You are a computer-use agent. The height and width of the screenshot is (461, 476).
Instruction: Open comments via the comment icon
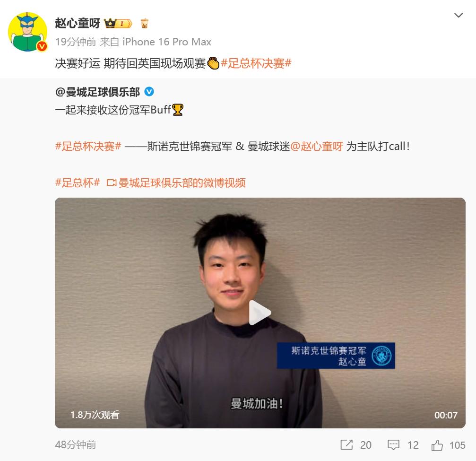tap(393, 445)
